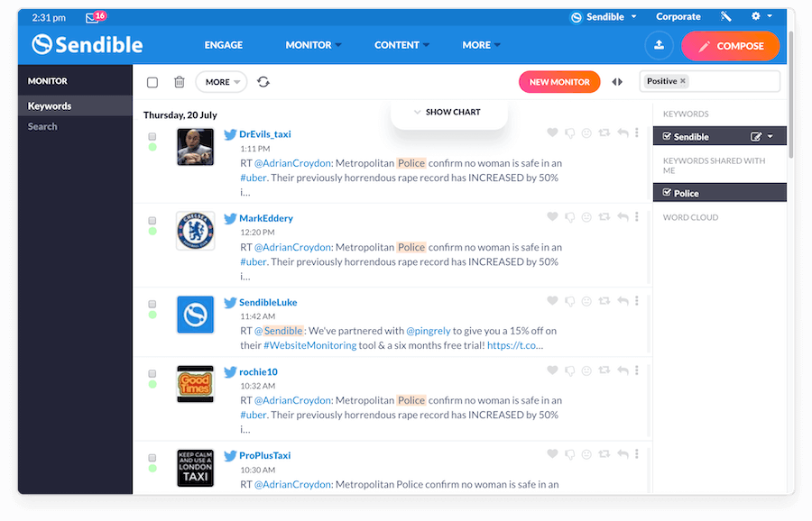Select Search in Monitor sidebar

42,126
